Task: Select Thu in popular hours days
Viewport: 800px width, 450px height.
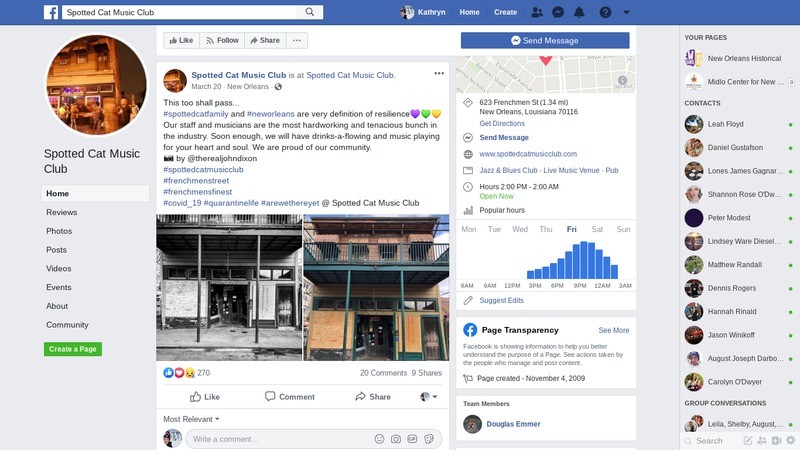Action: pos(546,229)
